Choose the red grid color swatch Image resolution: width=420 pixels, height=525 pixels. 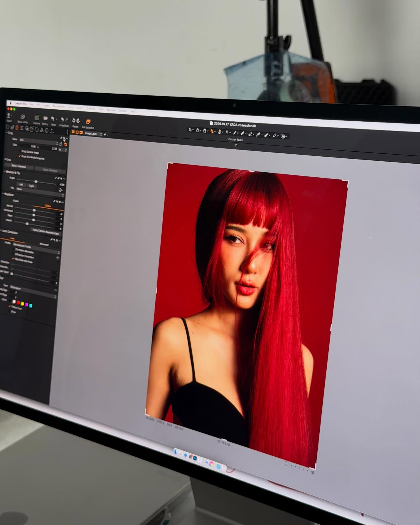coord(18,303)
